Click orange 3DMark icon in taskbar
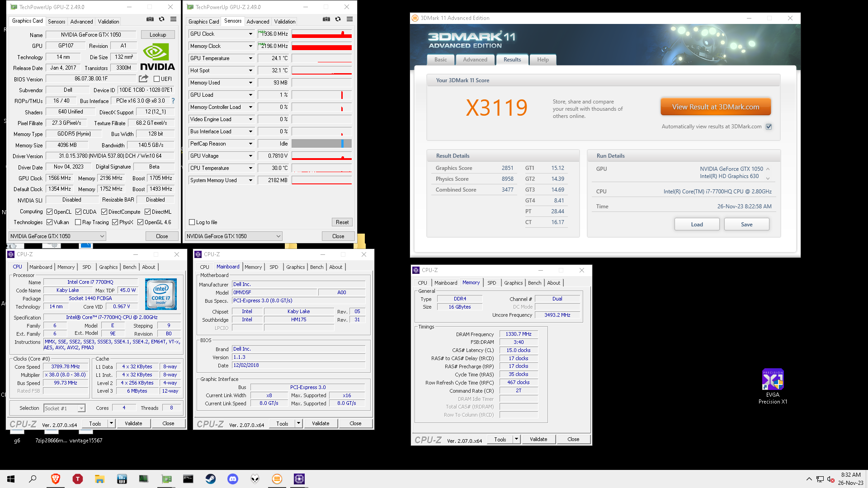868x488 pixels. [277, 479]
